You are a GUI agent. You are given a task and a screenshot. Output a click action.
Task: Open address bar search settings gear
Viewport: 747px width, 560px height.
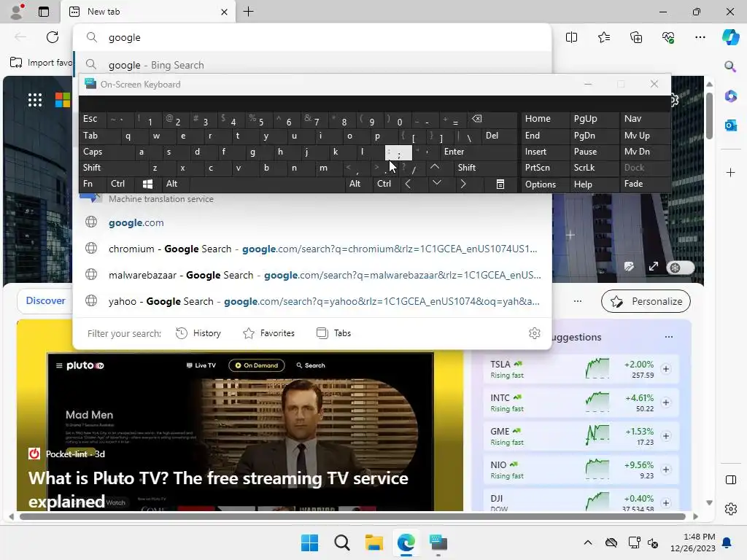click(535, 333)
